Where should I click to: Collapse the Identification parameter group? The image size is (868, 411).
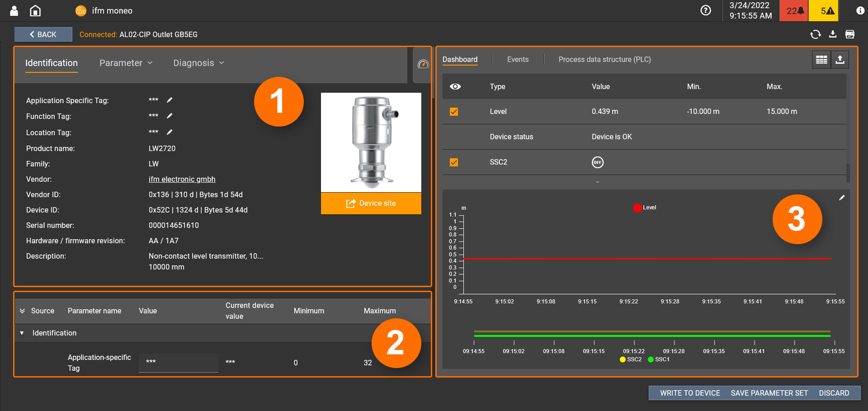pyautogui.click(x=22, y=333)
